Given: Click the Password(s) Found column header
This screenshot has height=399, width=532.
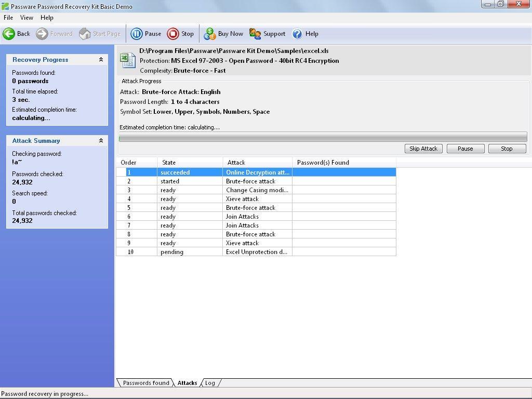Looking at the screenshot, I should point(344,163).
